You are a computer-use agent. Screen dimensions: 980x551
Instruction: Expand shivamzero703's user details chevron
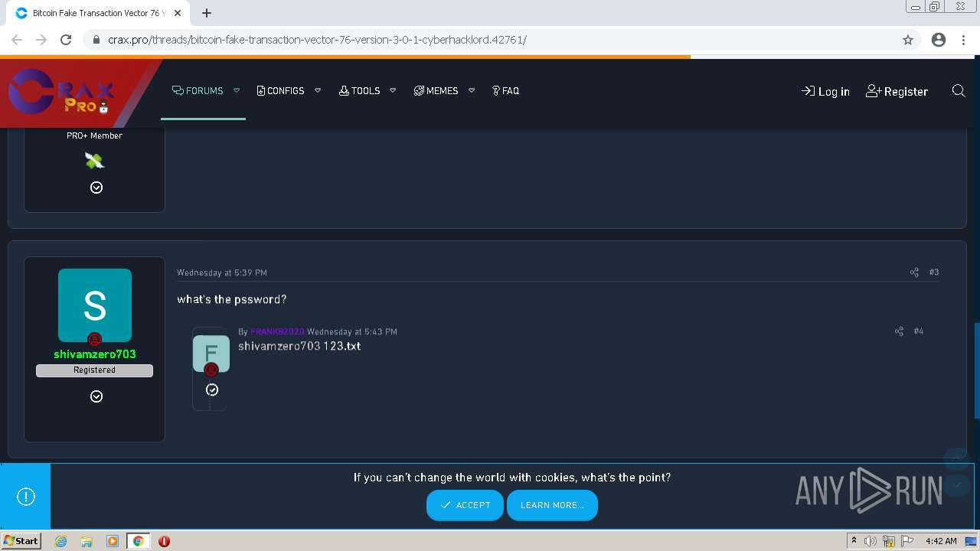[x=96, y=396]
